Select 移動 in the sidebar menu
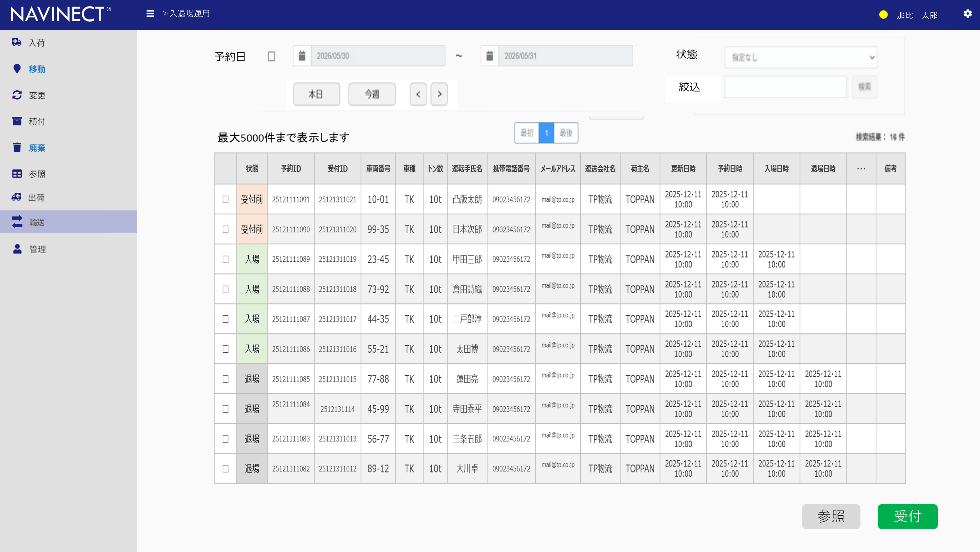This screenshot has height=552, width=980. pos(37,69)
